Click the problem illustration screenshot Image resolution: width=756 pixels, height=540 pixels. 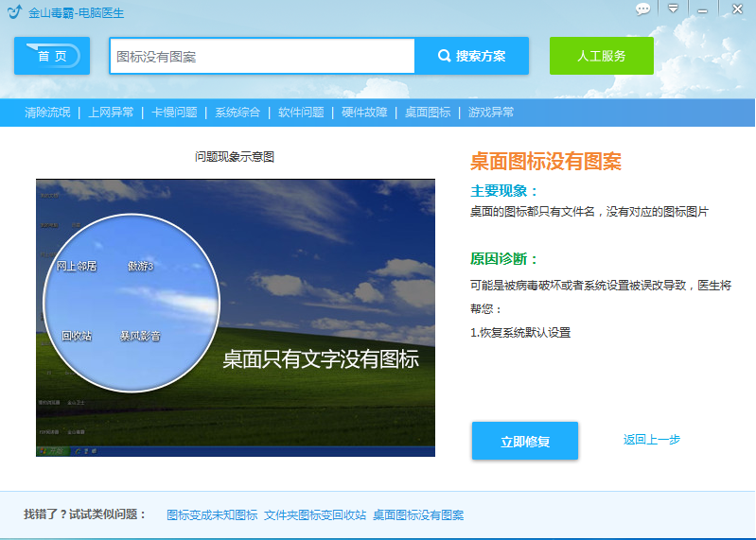pos(236,318)
